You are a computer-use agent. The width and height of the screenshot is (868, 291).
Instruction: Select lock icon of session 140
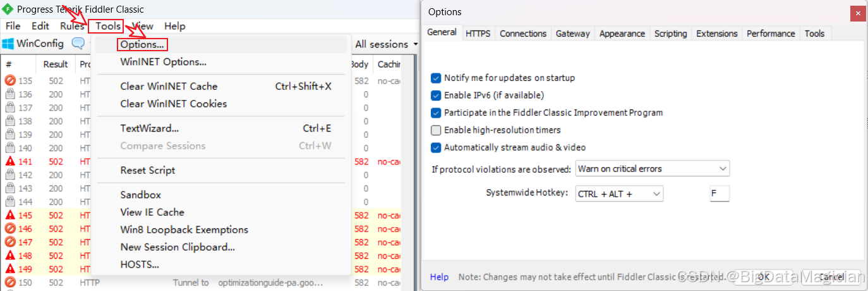point(10,148)
